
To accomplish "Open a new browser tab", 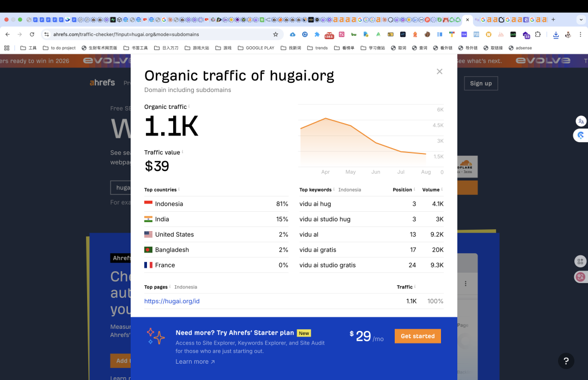I will tap(553, 20).
